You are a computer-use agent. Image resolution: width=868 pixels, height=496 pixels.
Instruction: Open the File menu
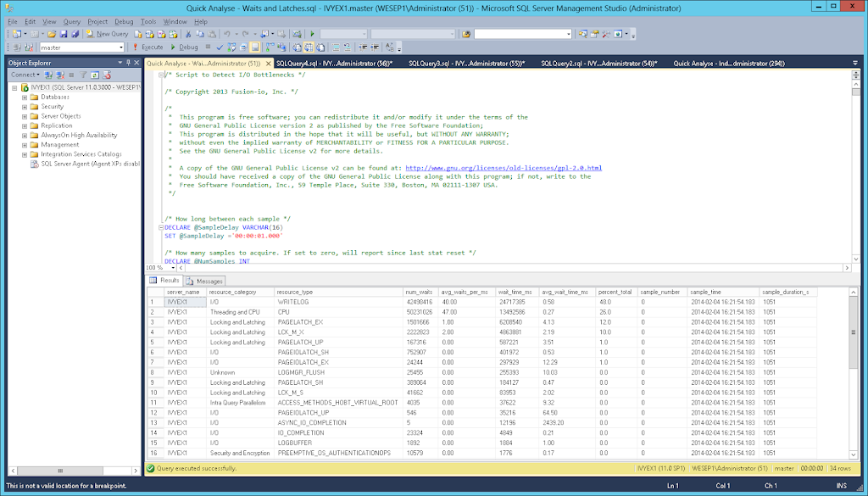[x=12, y=21]
